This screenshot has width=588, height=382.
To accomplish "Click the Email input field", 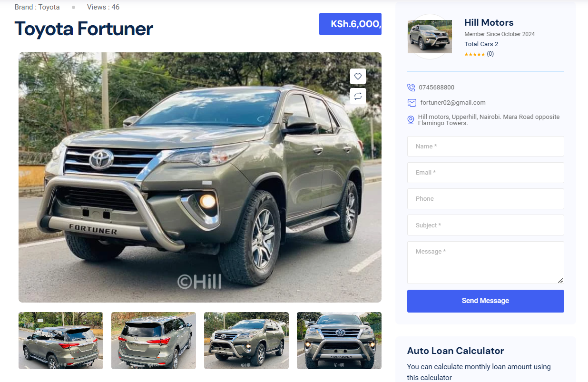I will point(486,173).
